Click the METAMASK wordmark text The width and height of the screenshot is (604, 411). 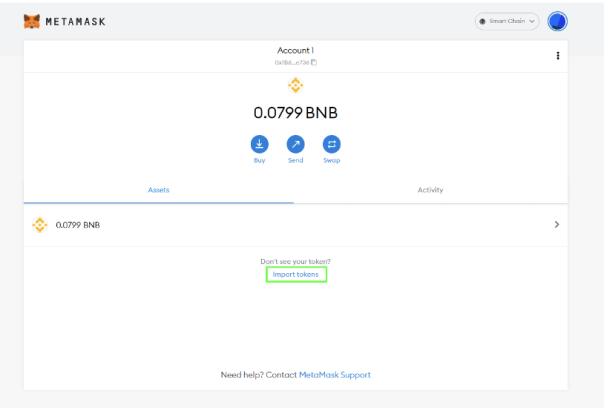click(x=76, y=22)
